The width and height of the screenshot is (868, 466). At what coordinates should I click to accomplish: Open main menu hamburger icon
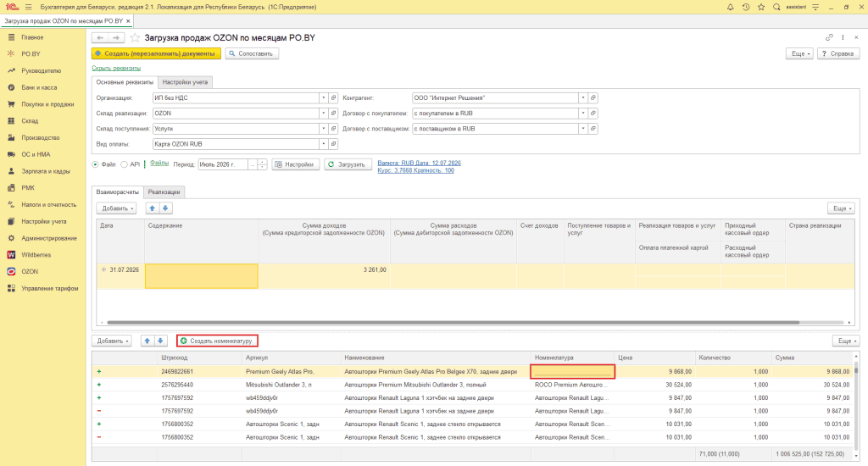pyautogui.click(x=28, y=7)
